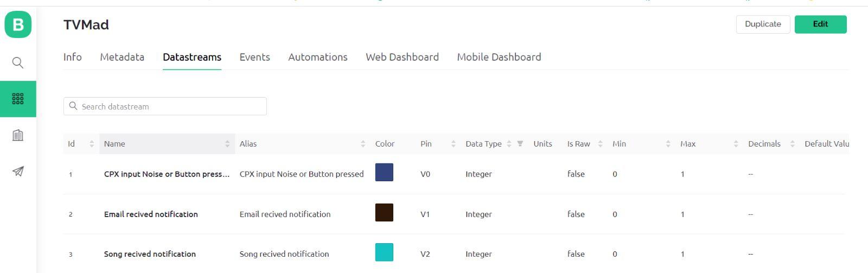Open the Web Dashboard tab
868x273 pixels.
click(x=402, y=57)
